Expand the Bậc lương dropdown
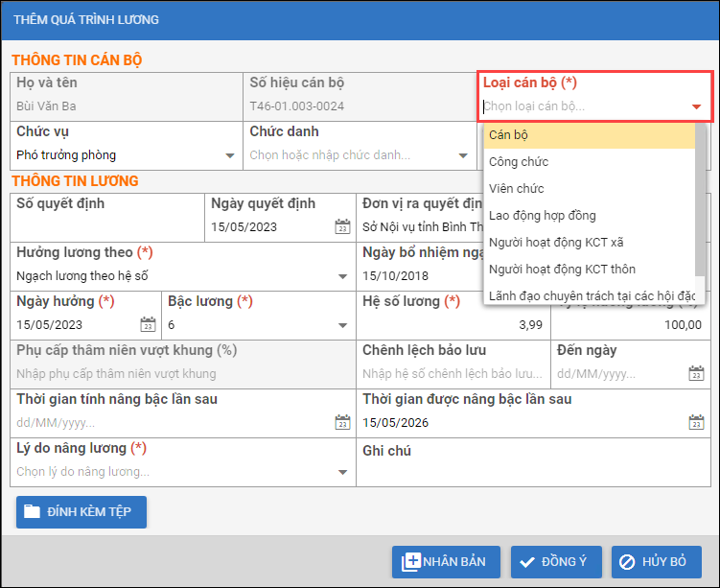 tap(343, 325)
